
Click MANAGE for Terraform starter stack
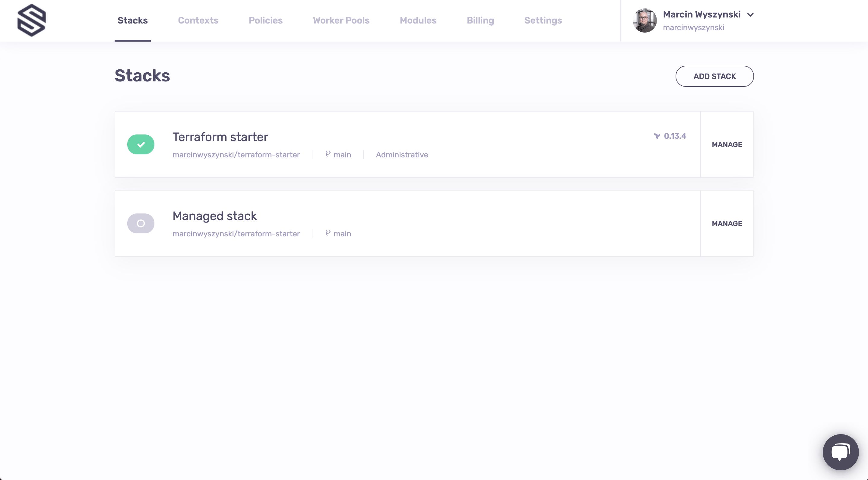coord(727,144)
